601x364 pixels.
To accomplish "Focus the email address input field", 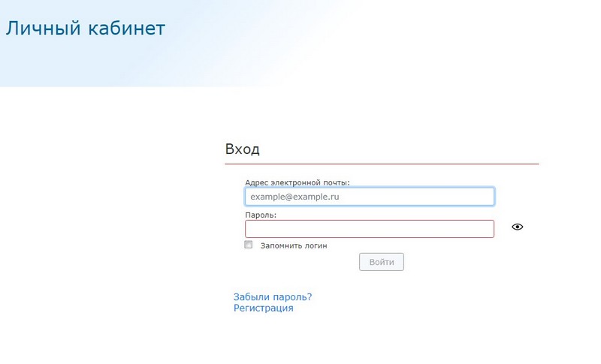I will point(369,196).
